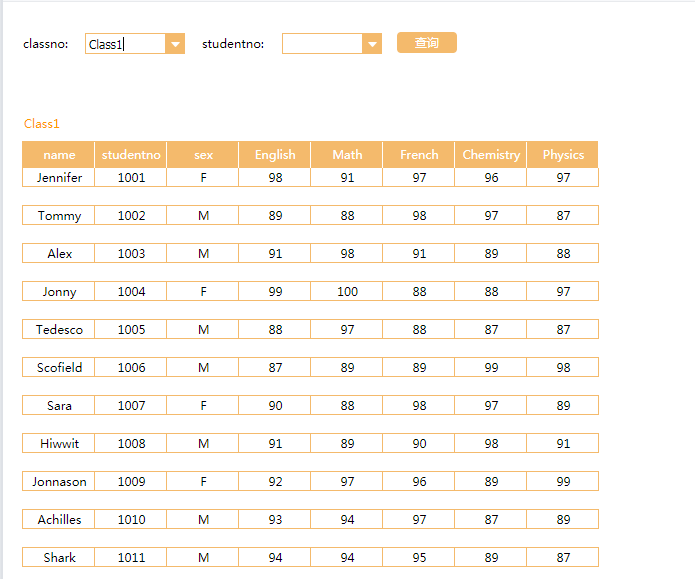Select the Math column header

coord(347,155)
